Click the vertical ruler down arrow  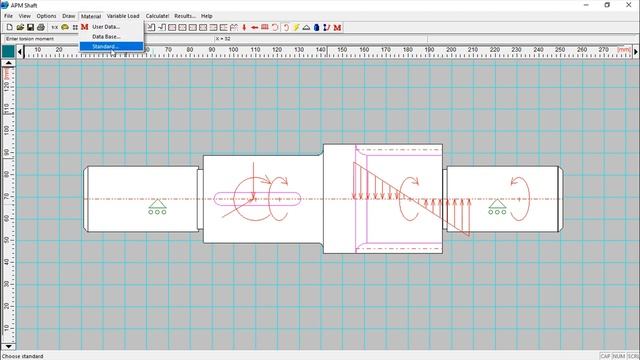(x=8, y=347)
